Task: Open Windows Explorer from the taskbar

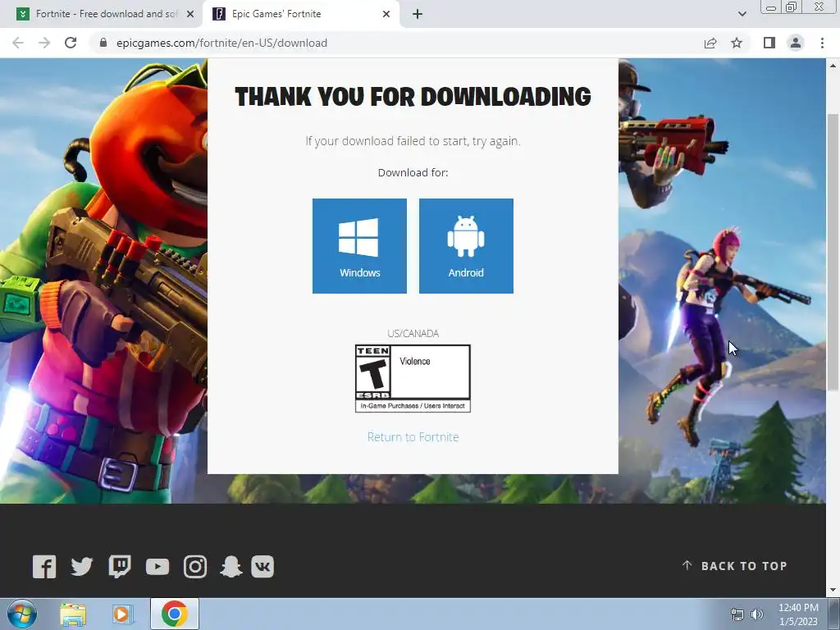Action: click(73, 614)
